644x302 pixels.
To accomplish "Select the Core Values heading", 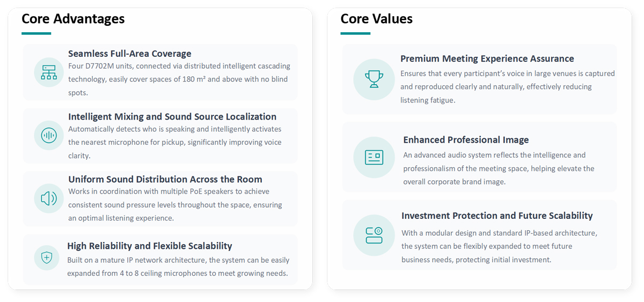I will click(376, 19).
